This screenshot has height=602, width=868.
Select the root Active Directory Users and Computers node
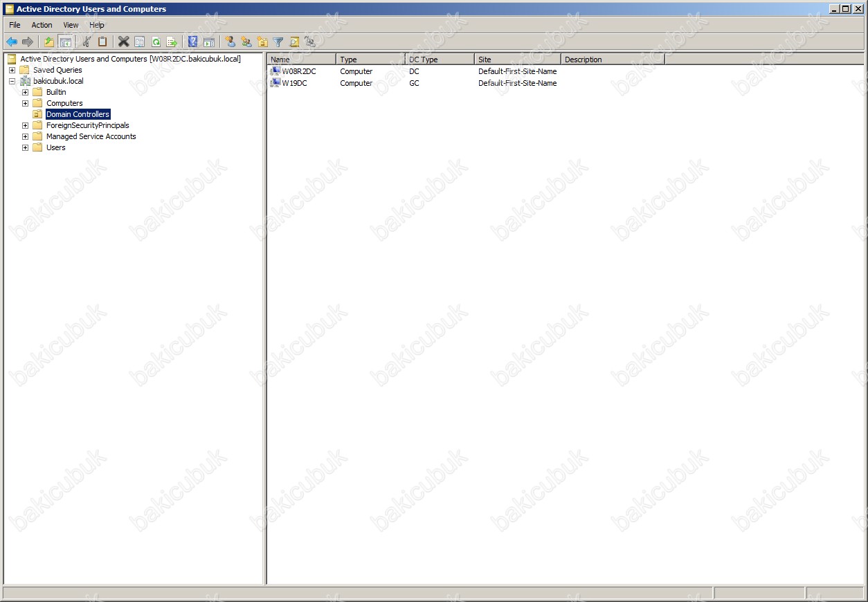click(x=130, y=59)
